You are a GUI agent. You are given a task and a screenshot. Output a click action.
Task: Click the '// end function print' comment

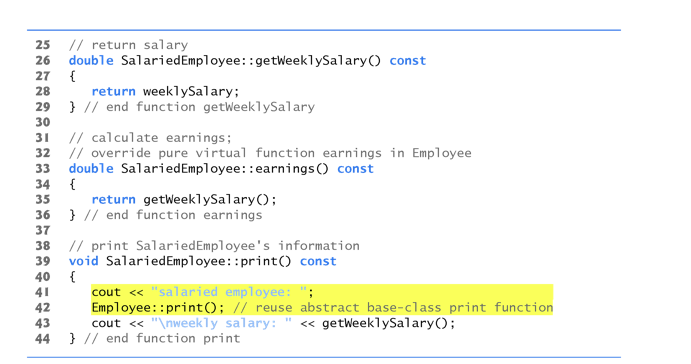[162, 338]
